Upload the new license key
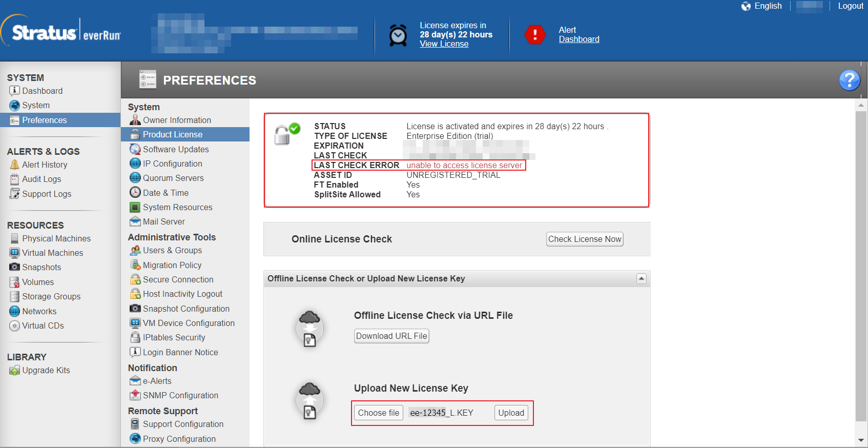This screenshot has width=868, height=448. [511, 413]
